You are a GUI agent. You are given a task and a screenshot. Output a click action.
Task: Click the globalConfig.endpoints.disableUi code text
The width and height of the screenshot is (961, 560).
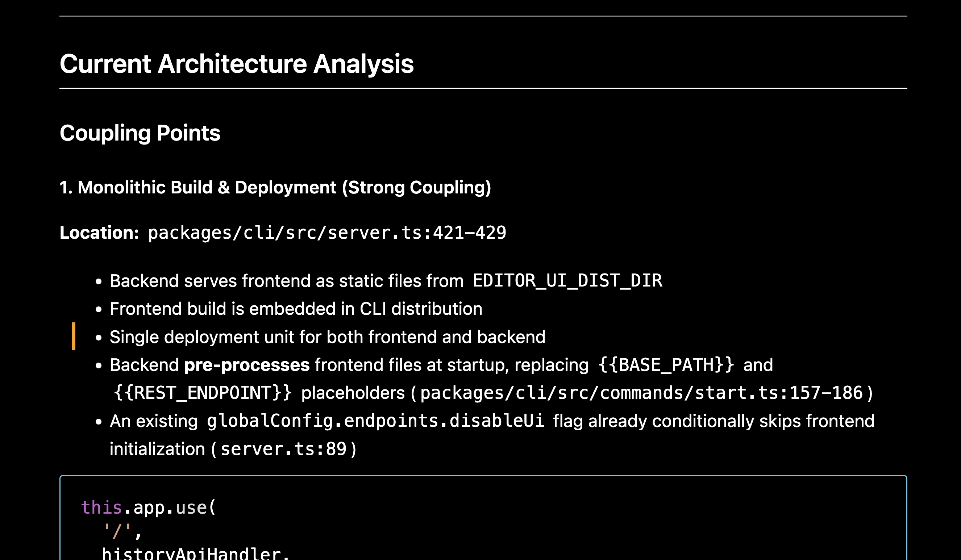(375, 421)
